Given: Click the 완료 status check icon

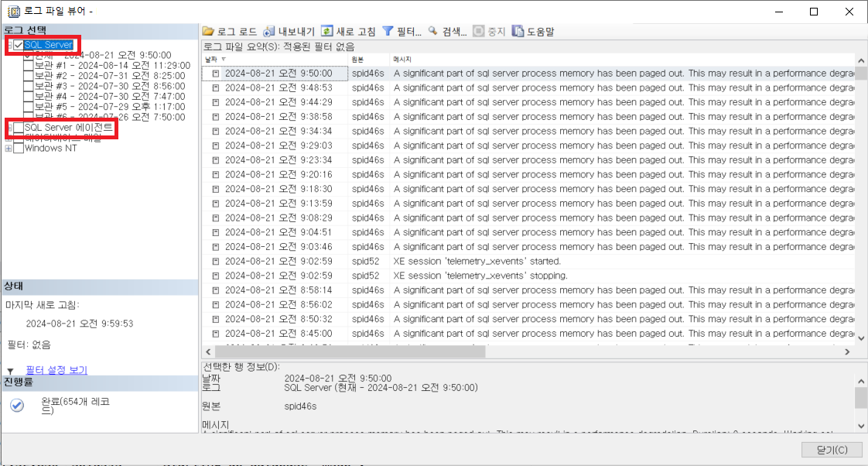Looking at the screenshot, I should pos(17,406).
